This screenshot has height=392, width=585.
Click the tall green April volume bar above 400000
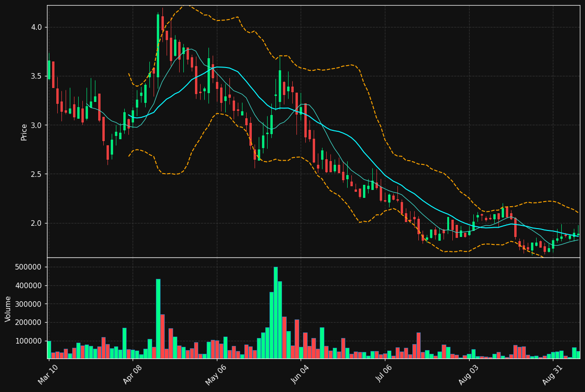coord(158,319)
